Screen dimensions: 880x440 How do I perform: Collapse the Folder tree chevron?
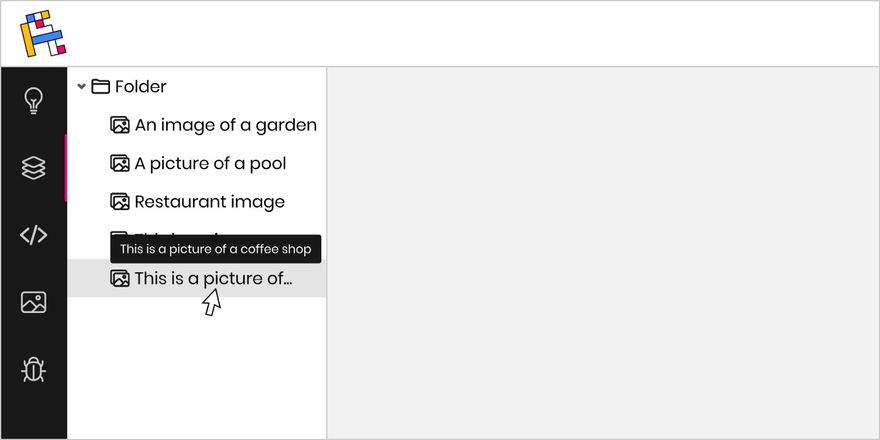tap(81, 87)
